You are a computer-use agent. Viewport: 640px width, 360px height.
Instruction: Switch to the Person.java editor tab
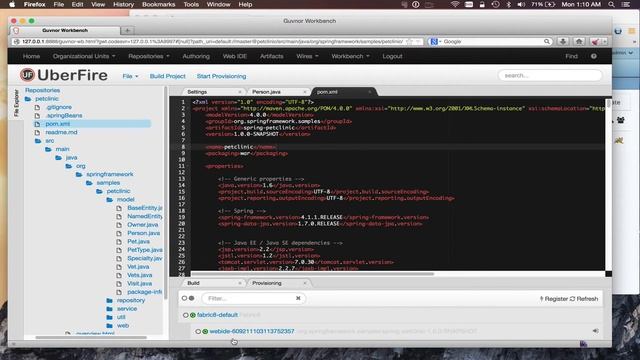pyautogui.click(x=266, y=92)
